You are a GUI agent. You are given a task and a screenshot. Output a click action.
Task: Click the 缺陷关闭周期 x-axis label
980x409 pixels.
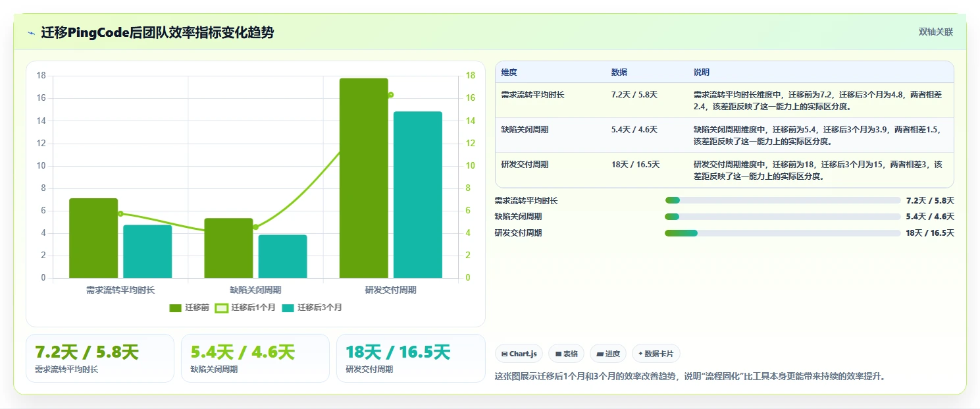coord(255,290)
